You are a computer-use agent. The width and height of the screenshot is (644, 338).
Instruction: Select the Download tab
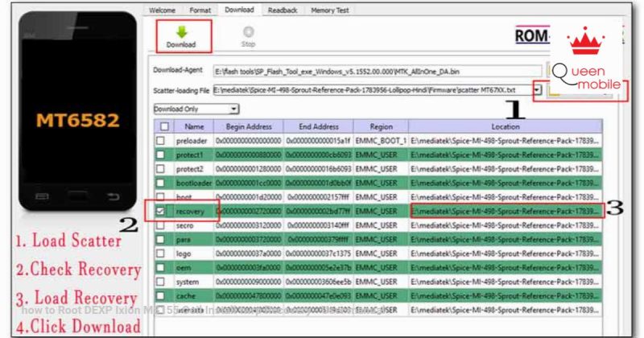click(239, 10)
